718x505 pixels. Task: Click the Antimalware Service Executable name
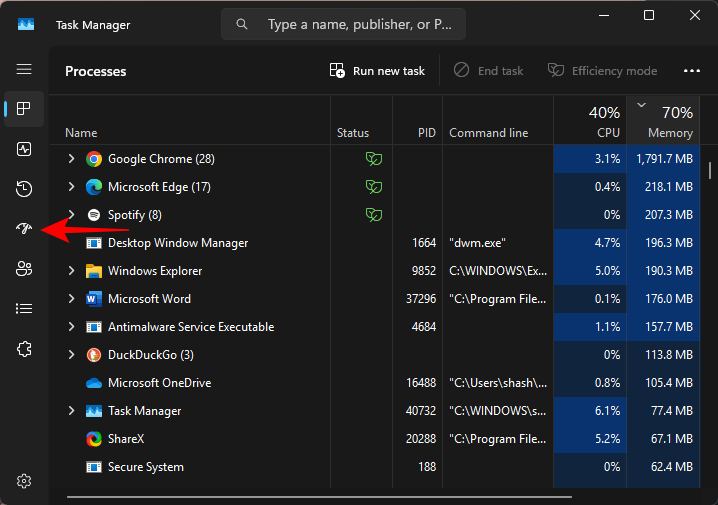[x=191, y=327]
